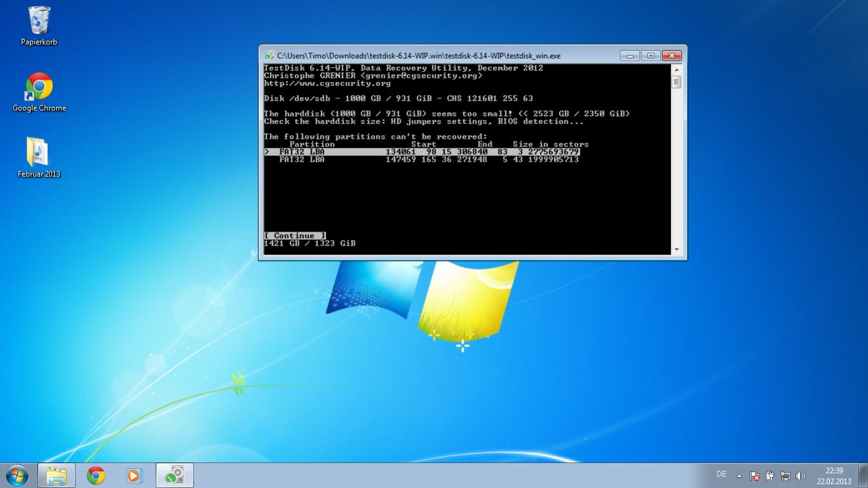Select the TestDisk taskbar button
The image size is (868, 488).
pyautogui.click(x=174, y=475)
